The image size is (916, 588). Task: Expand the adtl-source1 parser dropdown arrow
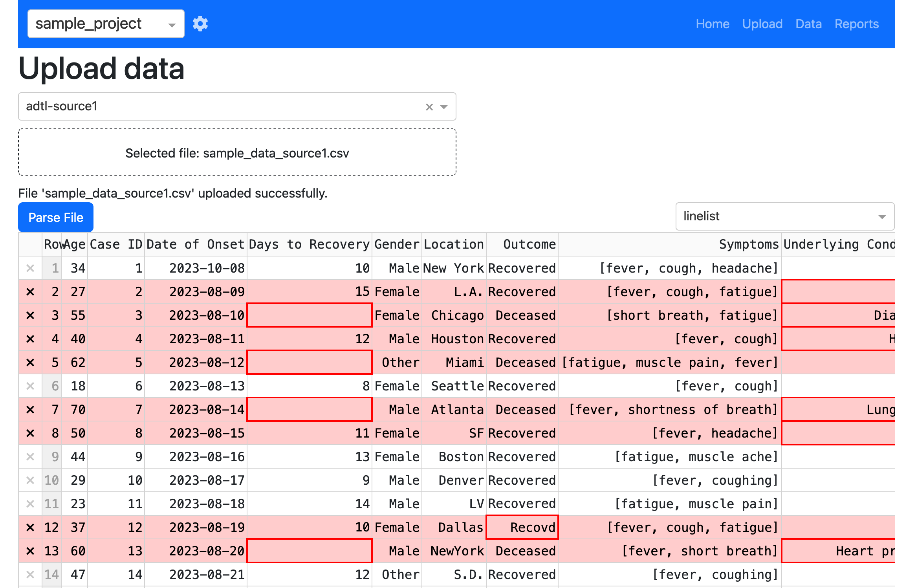(x=444, y=107)
